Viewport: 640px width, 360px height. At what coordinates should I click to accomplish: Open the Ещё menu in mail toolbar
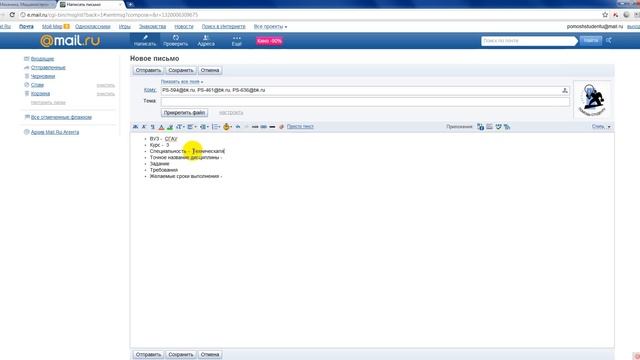pyautogui.click(x=237, y=40)
